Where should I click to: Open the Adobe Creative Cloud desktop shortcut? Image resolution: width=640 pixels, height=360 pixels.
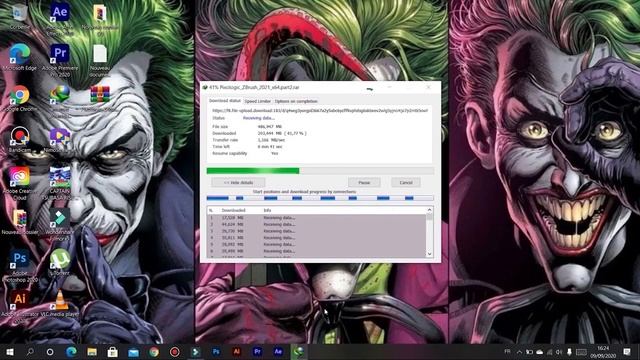click(19, 183)
